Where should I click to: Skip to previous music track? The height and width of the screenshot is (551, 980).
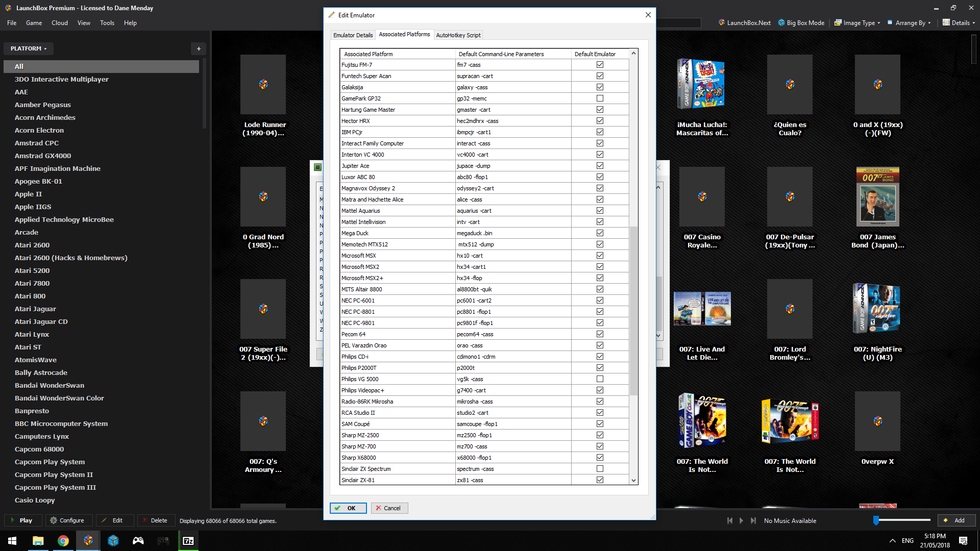click(x=730, y=520)
